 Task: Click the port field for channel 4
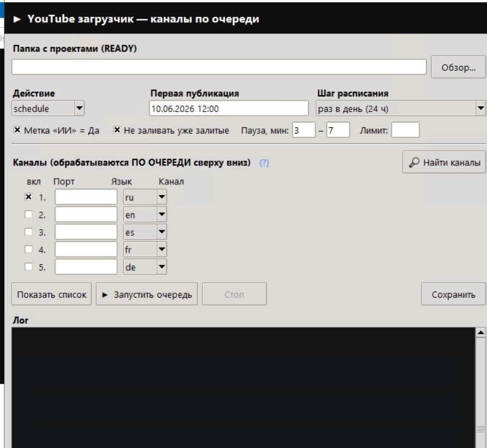[86, 249]
